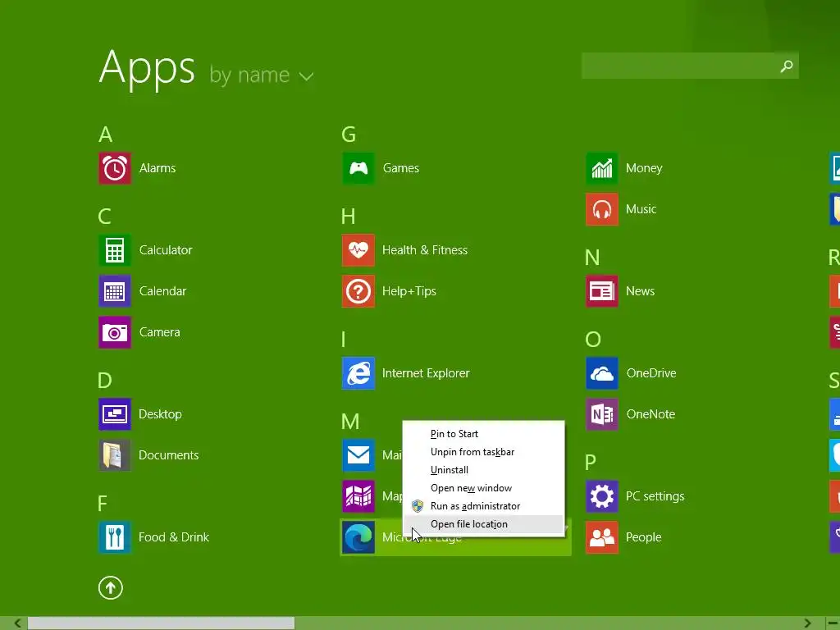Launch the Internet Explorer icon

click(358, 373)
